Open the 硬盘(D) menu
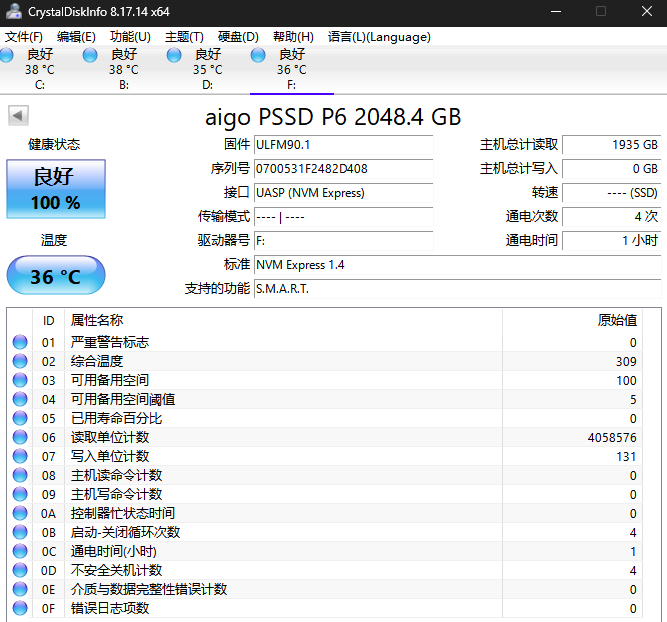667x622 pixels. 238,37
